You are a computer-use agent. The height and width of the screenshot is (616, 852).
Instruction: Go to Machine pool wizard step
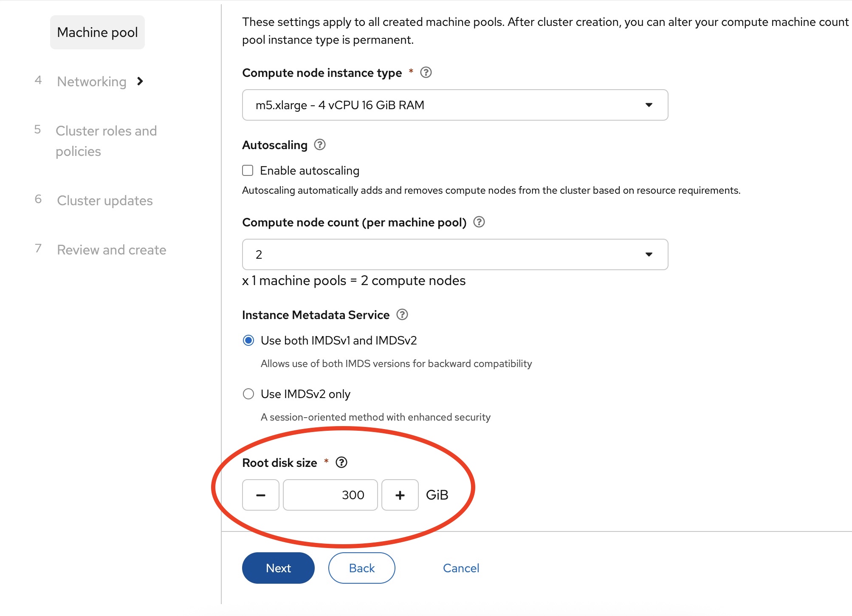click(x=97, y=32)
